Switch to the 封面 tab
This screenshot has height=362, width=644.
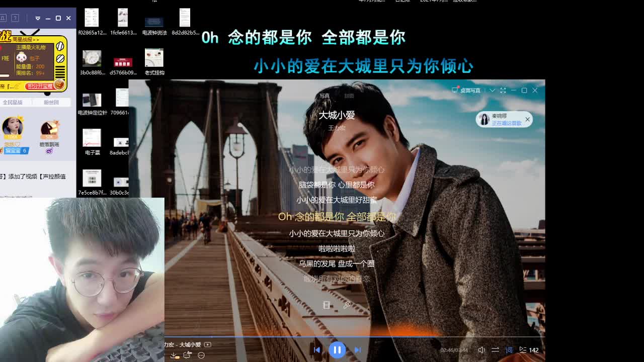349,96
